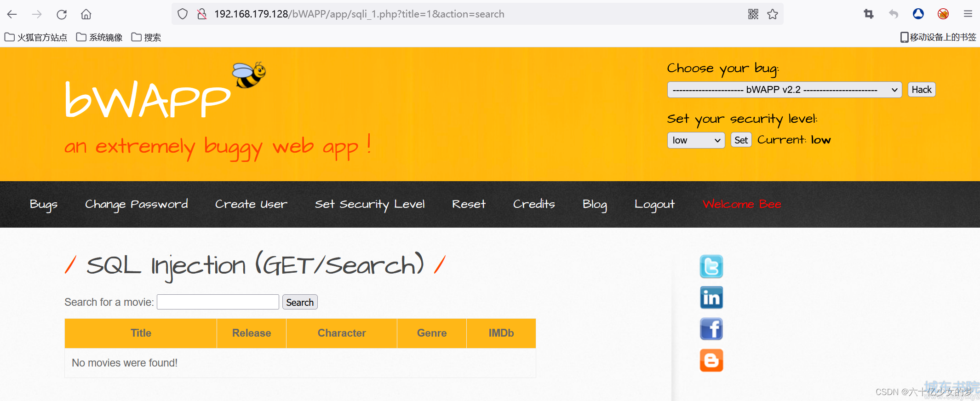Click the Set security level button
Image resolution: width=980 pixels, height=401 pixels.
coord(741,140)
